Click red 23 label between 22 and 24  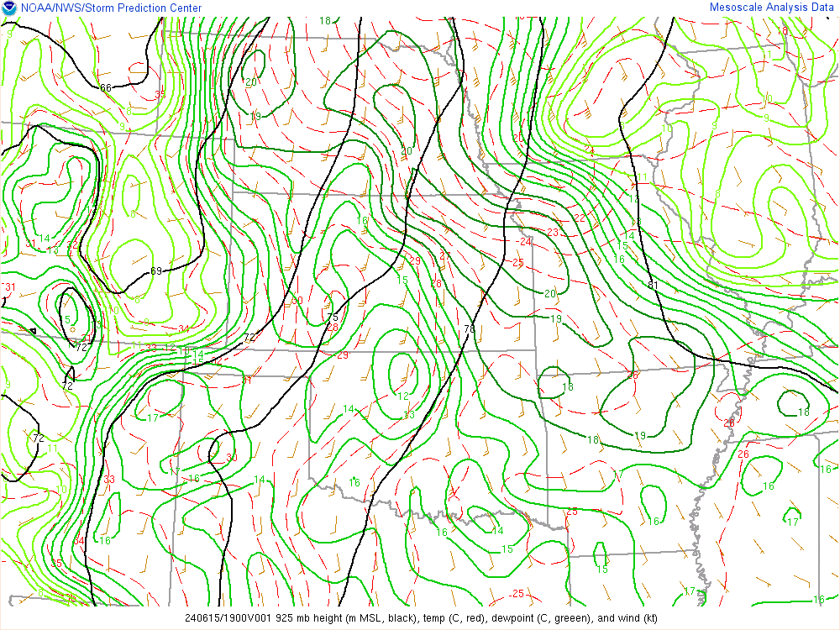(553, 233)
